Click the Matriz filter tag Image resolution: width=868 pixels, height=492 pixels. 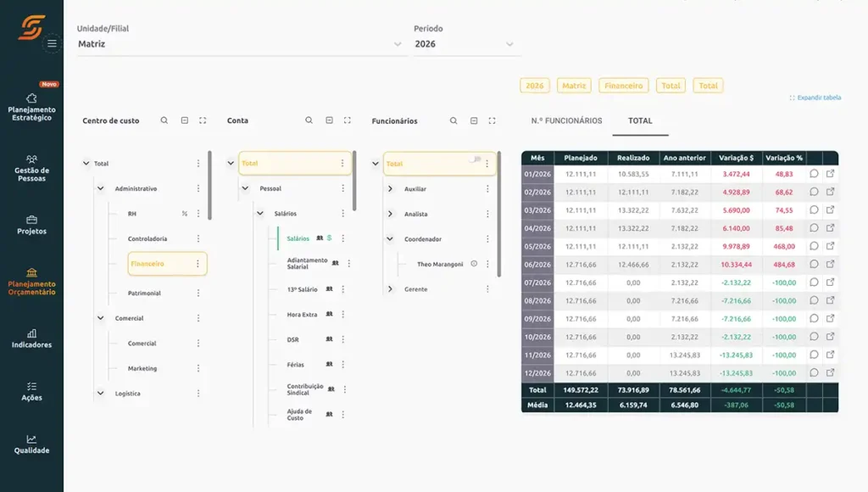[x=574, y=86]
